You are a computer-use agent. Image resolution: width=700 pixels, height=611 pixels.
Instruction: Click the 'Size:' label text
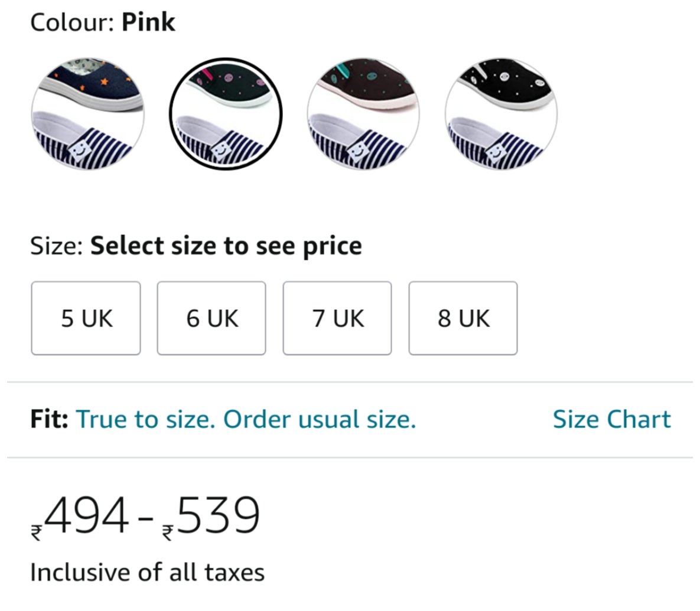coord(57,246)
